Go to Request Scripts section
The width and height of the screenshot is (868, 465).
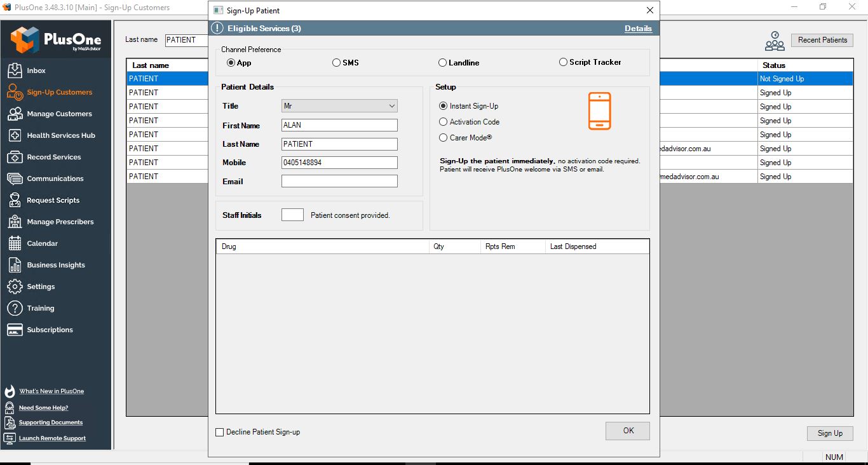click(53, 200)
